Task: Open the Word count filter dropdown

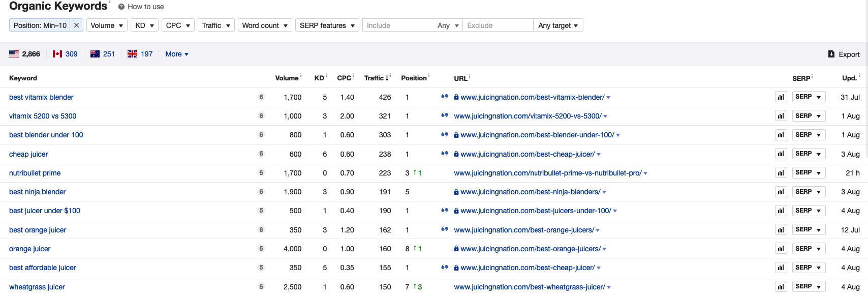Action: coord(265,25)
